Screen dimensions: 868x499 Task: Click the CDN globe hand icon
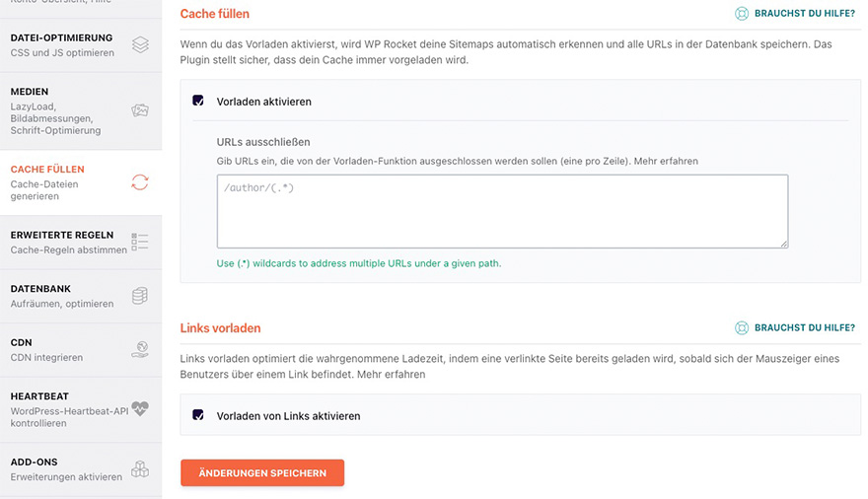pyautogui.click(x=140, y=349)
